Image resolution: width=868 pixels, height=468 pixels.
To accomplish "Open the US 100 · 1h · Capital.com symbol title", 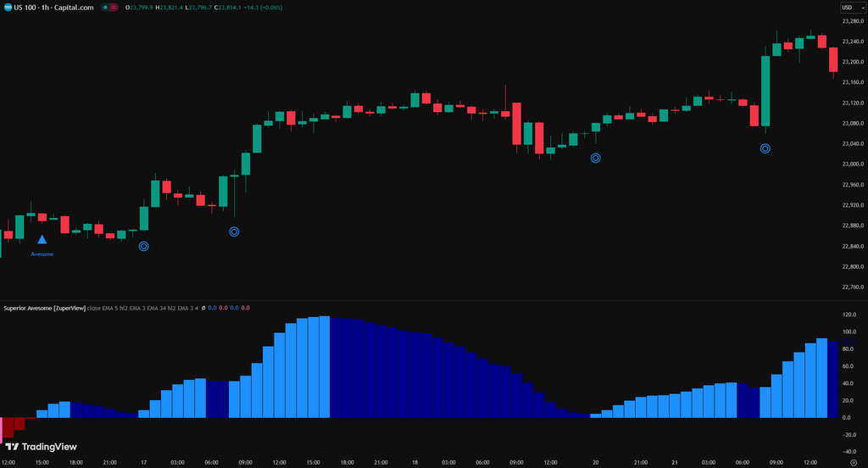I will (53, 7).
